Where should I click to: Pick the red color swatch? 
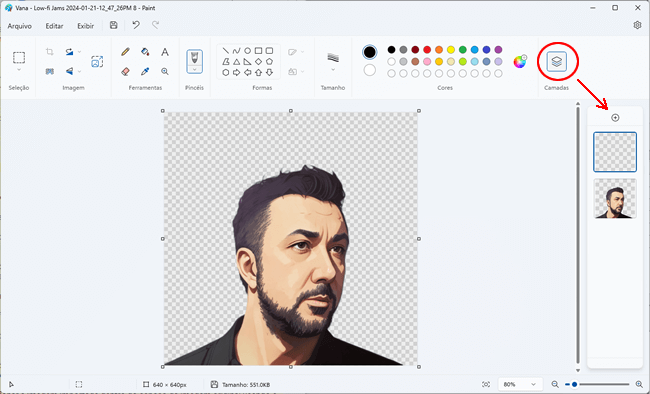[427, 50]
